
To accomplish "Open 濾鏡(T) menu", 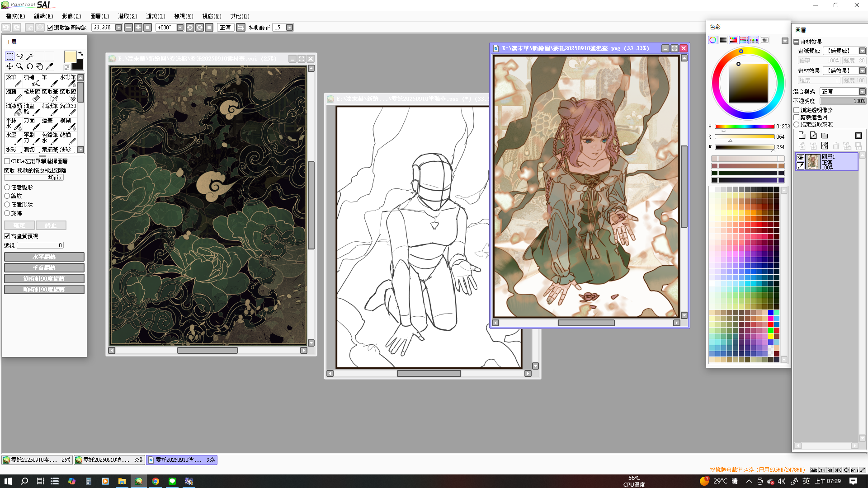I will [156, 16].
